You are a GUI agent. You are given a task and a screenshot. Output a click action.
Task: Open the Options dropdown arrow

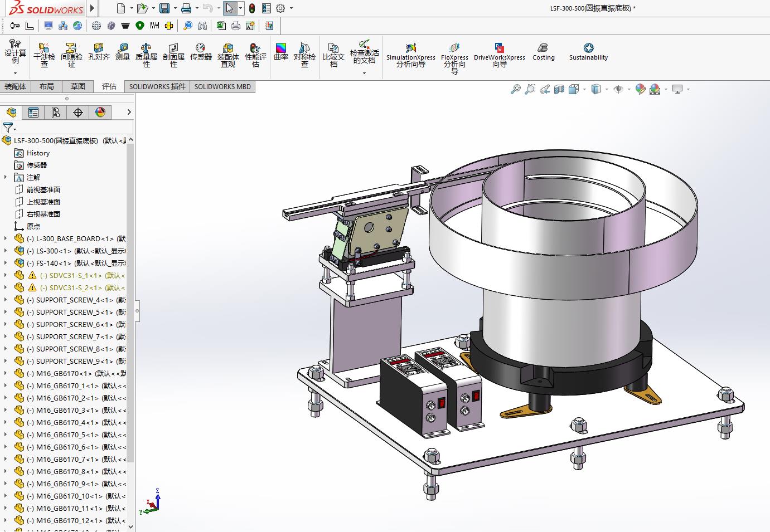(291, 8)
